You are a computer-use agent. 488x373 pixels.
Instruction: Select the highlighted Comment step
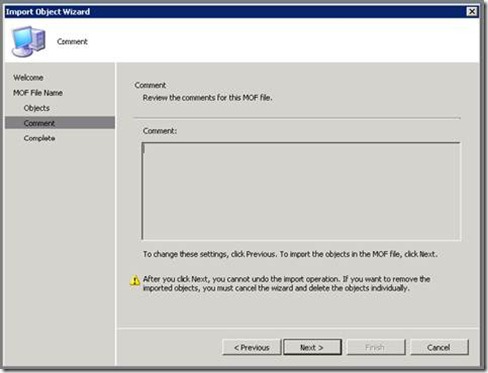pos(60,123)
